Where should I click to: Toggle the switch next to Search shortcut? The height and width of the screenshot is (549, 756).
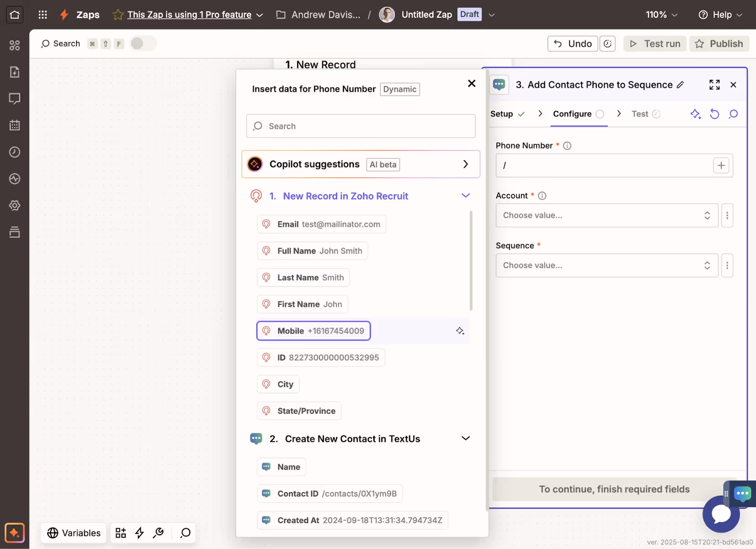point(143,43)
